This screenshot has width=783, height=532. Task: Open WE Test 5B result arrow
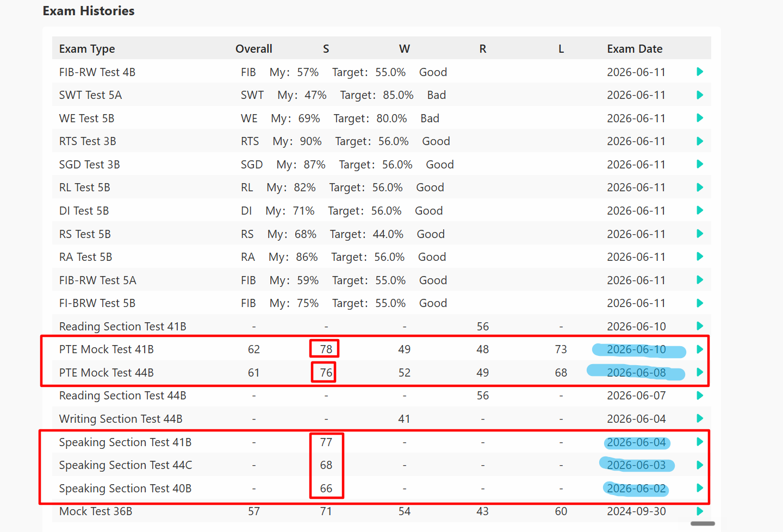tap(700, 118)
